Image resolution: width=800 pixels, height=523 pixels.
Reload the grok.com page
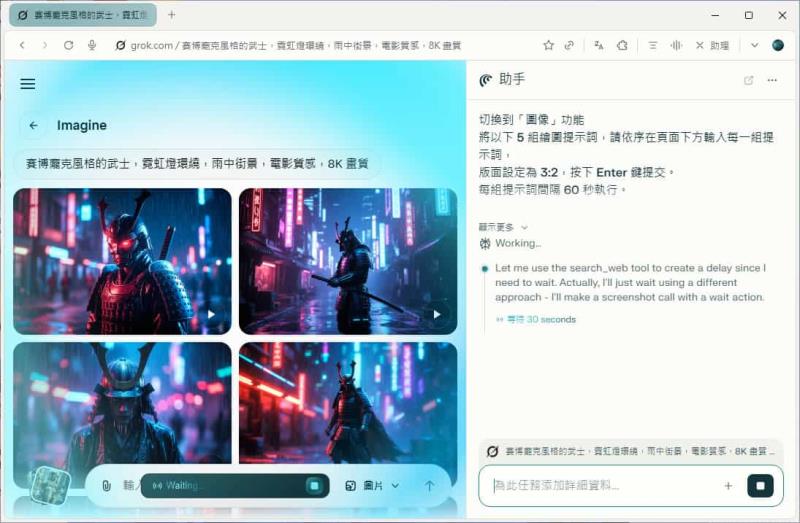(x=68, y=45)
